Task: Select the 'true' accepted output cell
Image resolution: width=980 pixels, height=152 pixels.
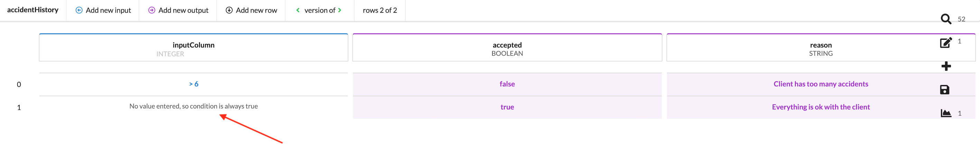Action: (x=507, y=107)
